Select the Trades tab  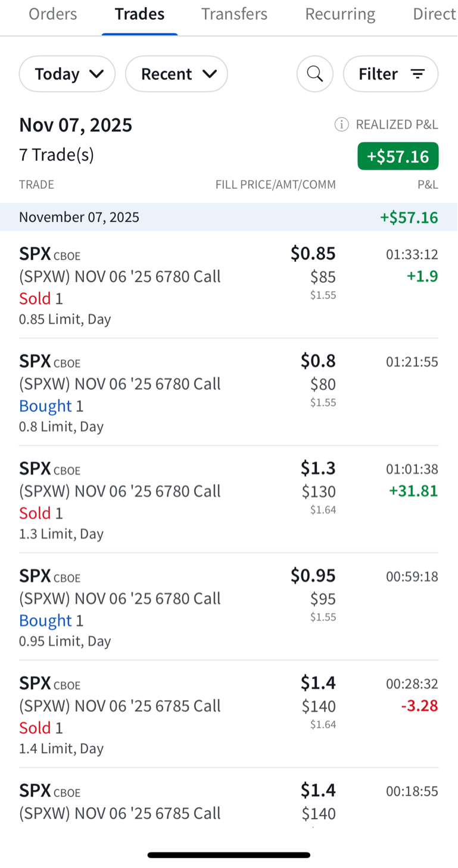[139, 14]
